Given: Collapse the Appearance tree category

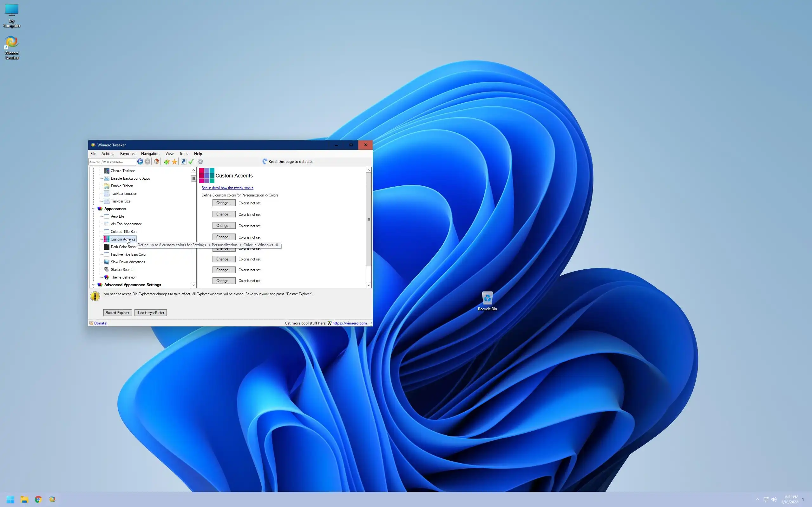Looking at the screenshot, I should click(x=93, y=209).
